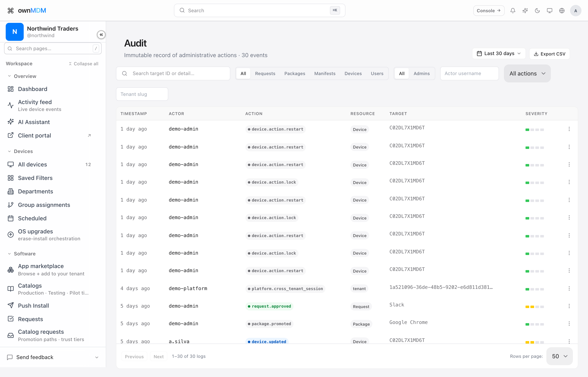Click the demo-platform actor
Screen dimensions: 588x377
pos(188,288)
